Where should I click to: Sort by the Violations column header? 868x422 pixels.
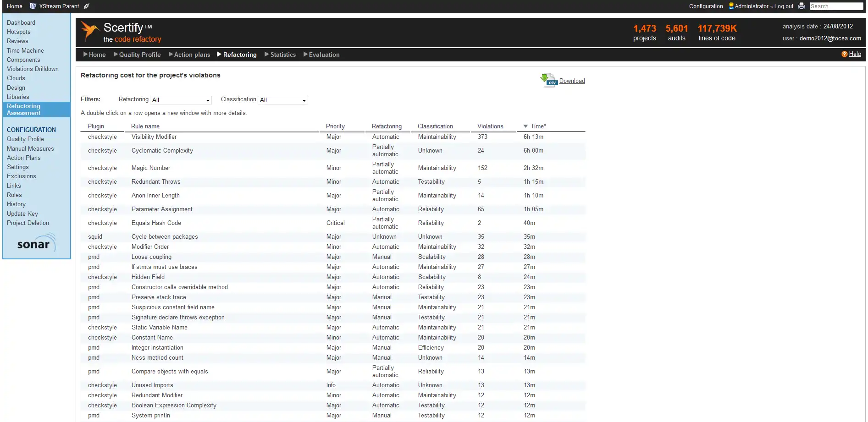pos(490,126)
